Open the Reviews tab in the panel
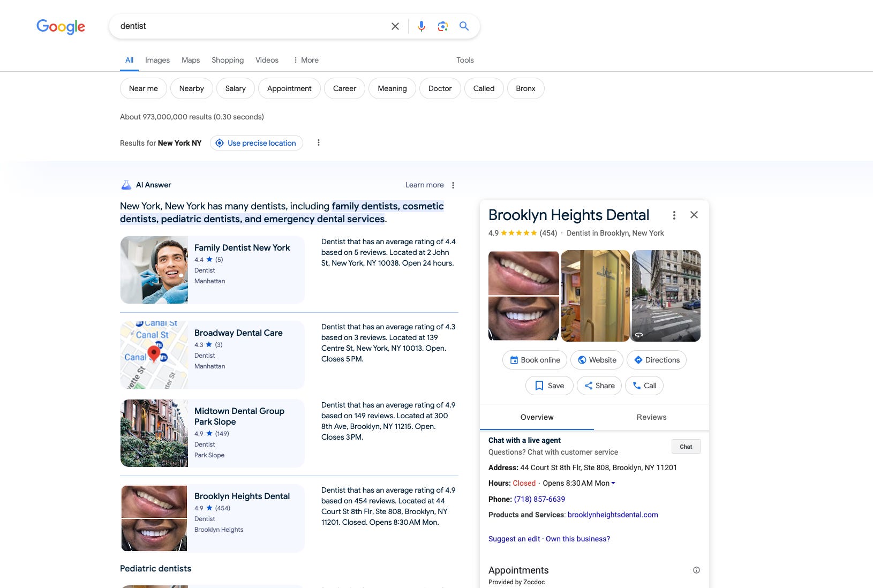 [651, 417]
